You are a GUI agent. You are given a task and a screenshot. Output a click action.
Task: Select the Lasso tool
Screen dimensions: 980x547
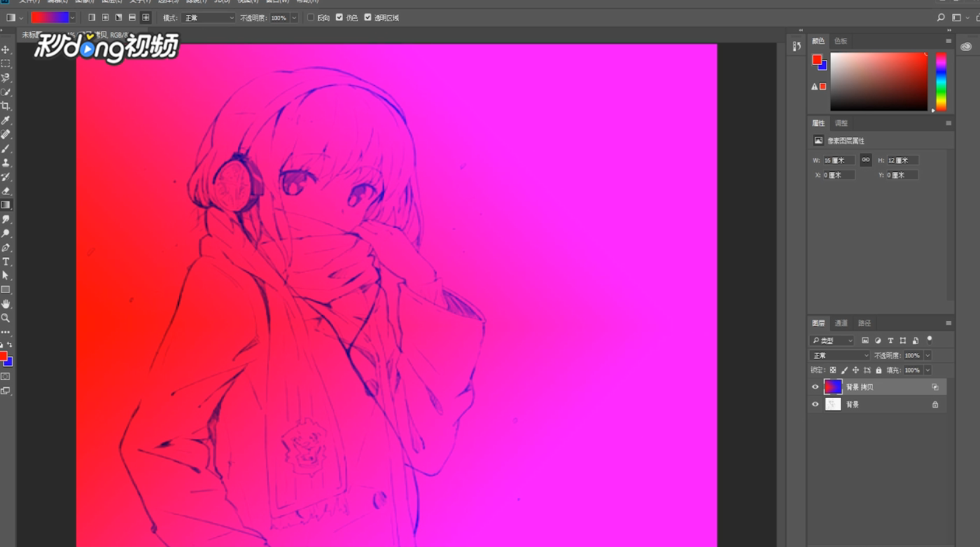[6, 78]
